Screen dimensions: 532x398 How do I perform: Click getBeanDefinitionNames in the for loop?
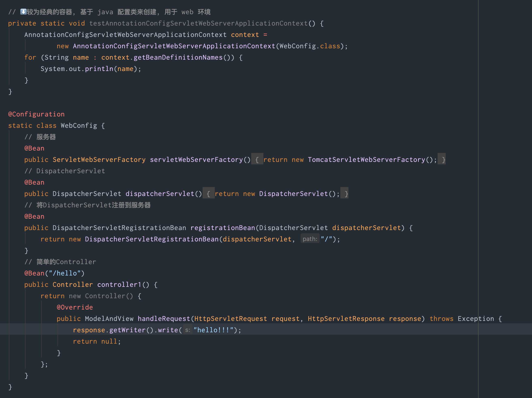(178, 57)
